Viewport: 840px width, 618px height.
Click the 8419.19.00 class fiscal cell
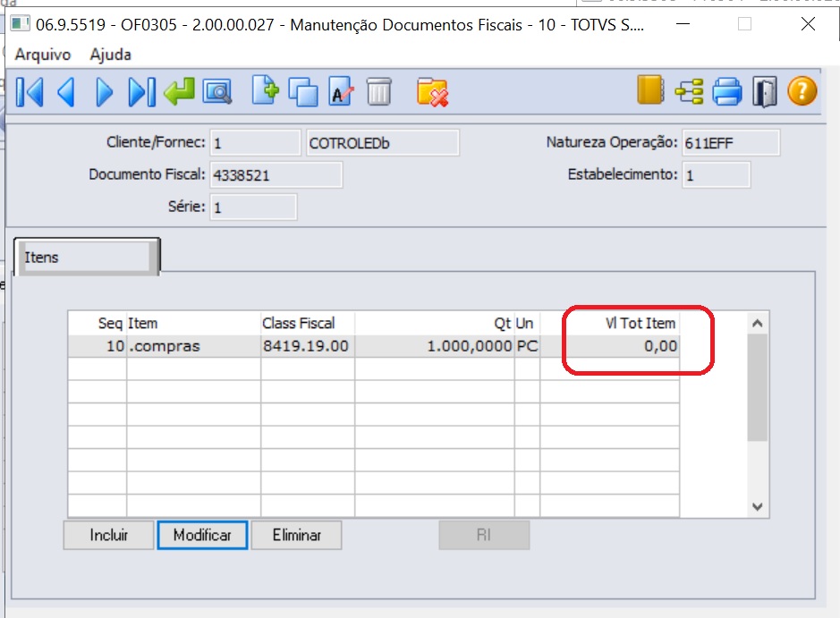pos(308,346)
